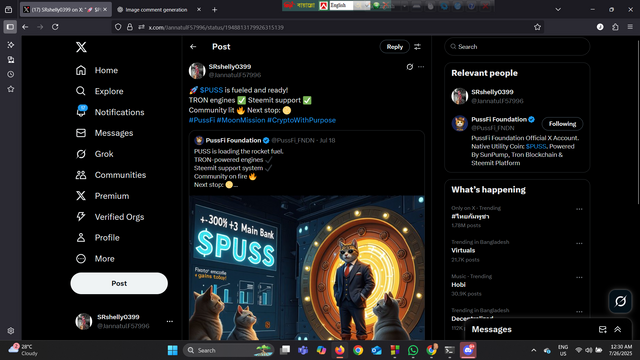640x360 pixels.
Task: Switch to the Image comment generation tab
Action: coord(156,9)
